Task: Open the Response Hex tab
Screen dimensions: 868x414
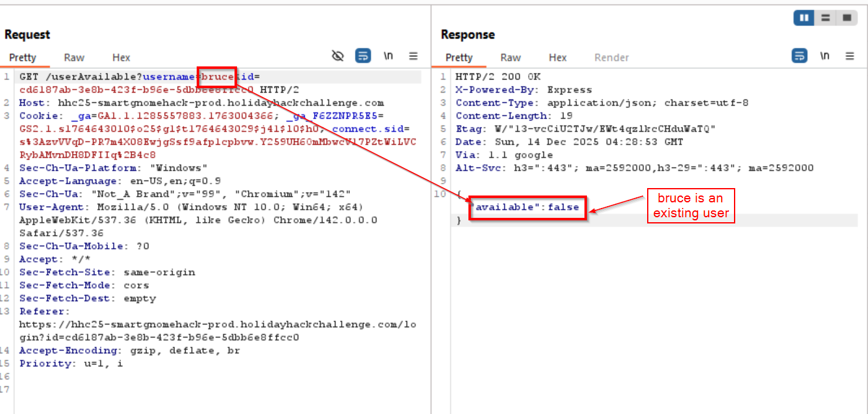Action: tap(558, 58)
